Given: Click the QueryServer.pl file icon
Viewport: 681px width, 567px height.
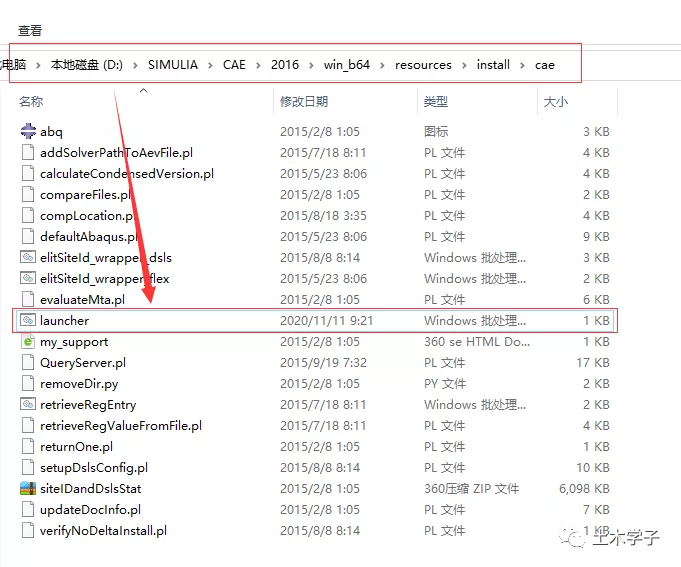Looking at the screenshot, I should [28, 362].
